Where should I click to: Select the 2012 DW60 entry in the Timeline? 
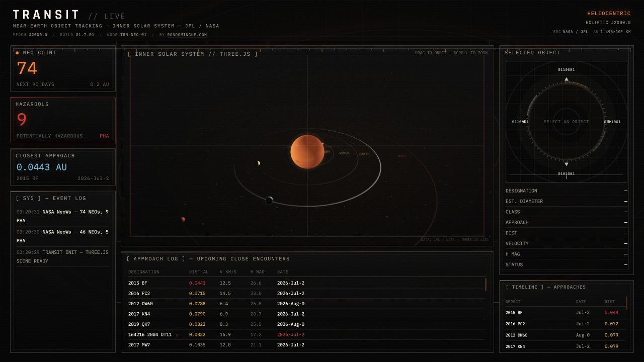566,335
